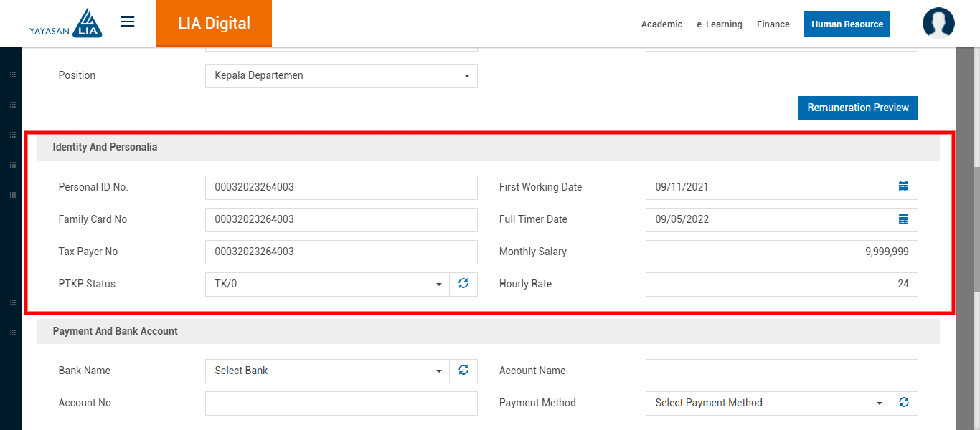The width and height of the screenshot is (980, 430).
Task: Click the hamburger menu icon
Action: click(128, 22)
